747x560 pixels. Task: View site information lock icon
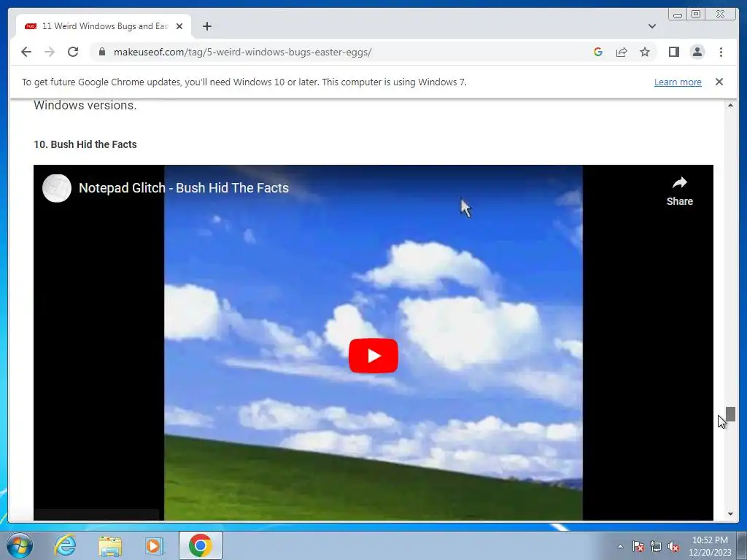(102, 52)
